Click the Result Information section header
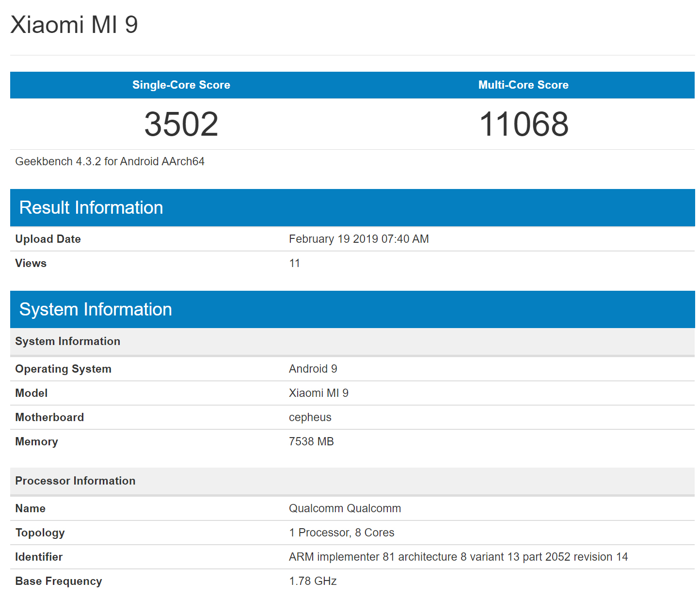 click(91, 207)
